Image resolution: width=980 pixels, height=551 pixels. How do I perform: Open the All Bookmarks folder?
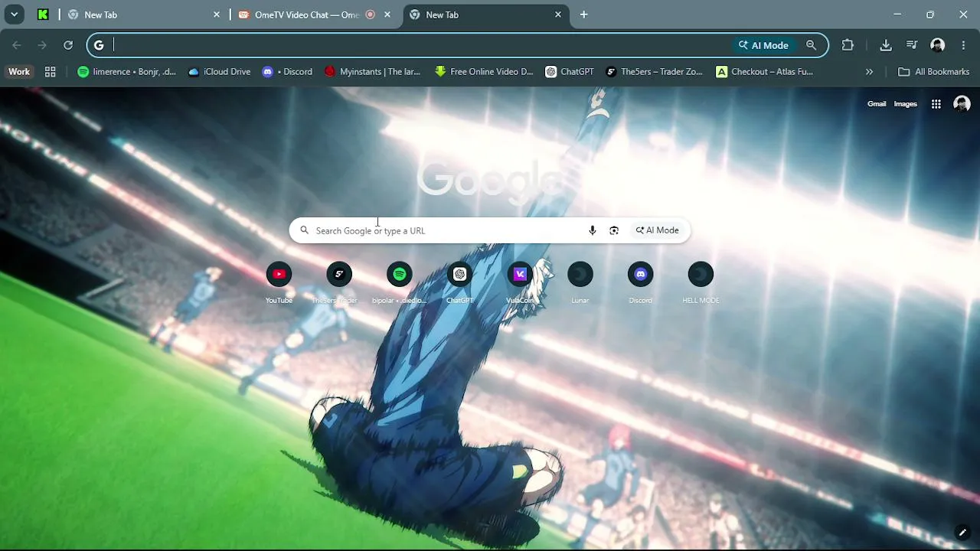(x=934, y=72)
